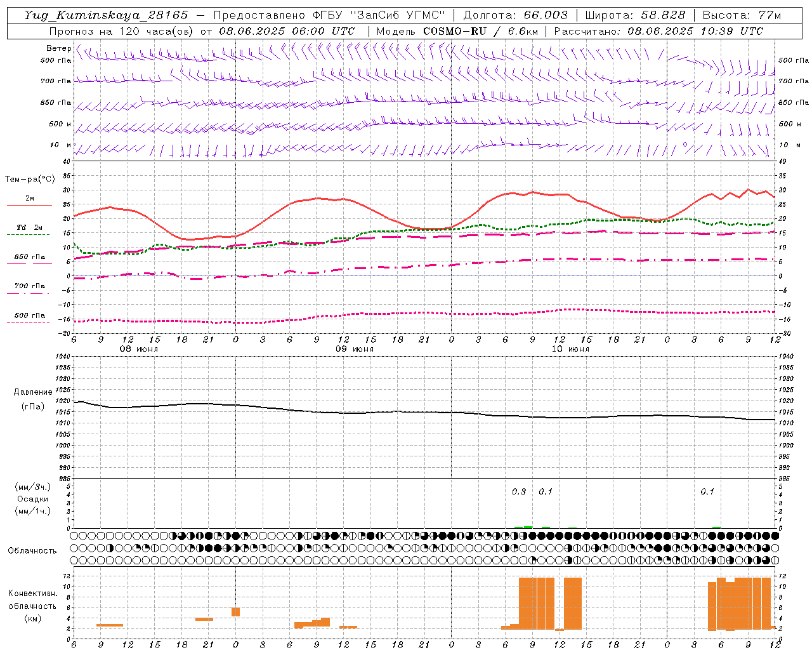
Task: Click the station name Yug_Kuminskaya_28165
Action: point(106,15)
